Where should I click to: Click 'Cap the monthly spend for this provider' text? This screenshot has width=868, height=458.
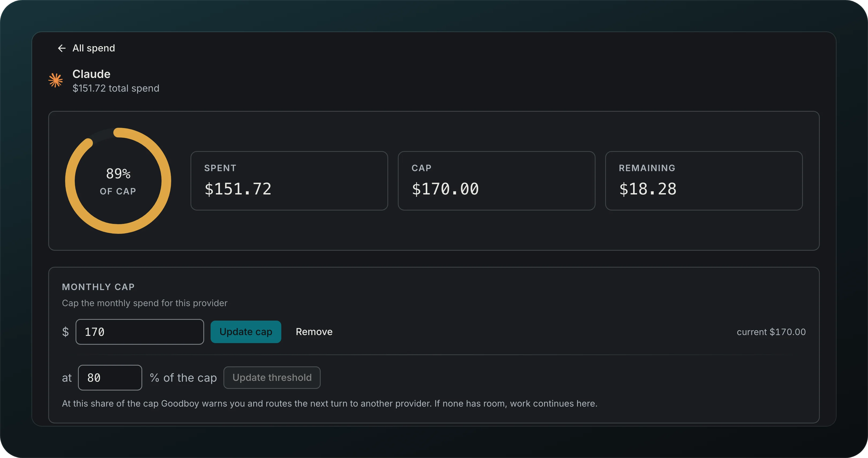point(145,303)
